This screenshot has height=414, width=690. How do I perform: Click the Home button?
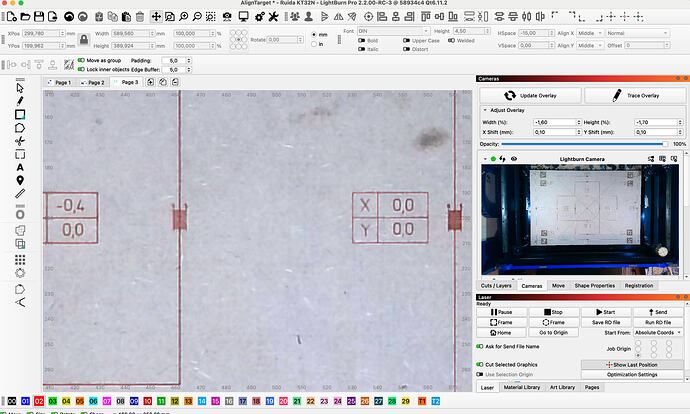(501, 333)
